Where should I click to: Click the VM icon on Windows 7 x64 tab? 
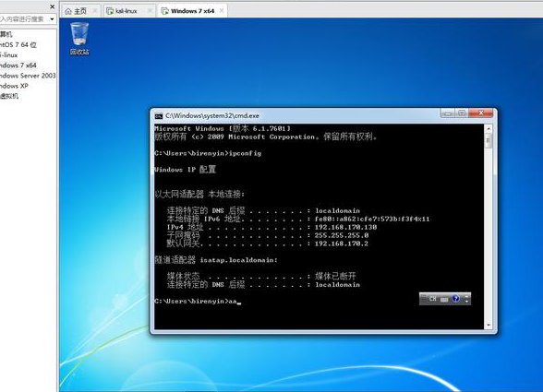point(164,11)
